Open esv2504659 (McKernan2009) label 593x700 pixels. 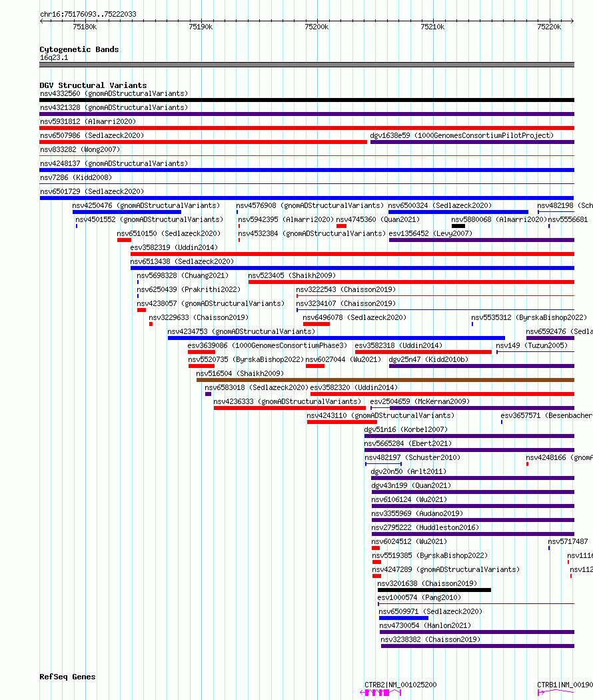tap(420, 401)
